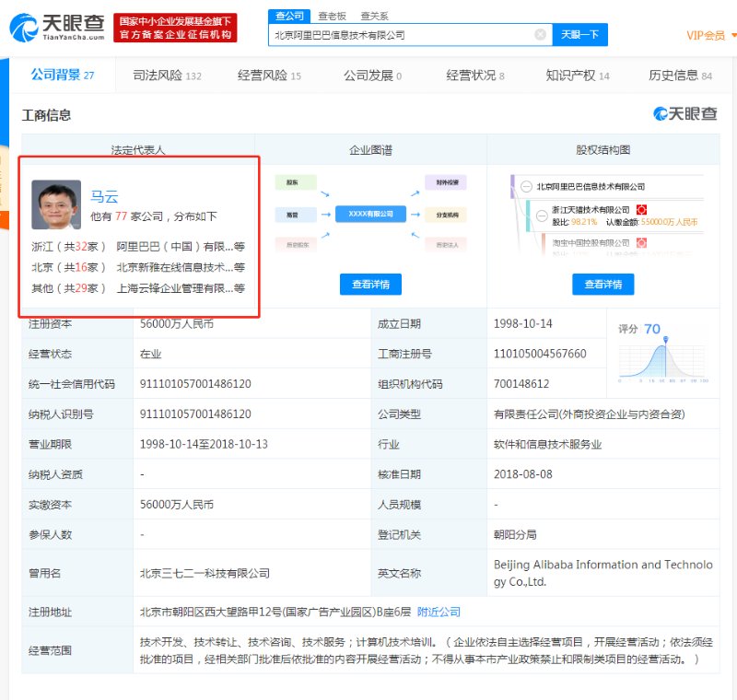Click 查看详情 under 企业图谱
This screenshot has width=737, height=700.
[x=370, y=285]
